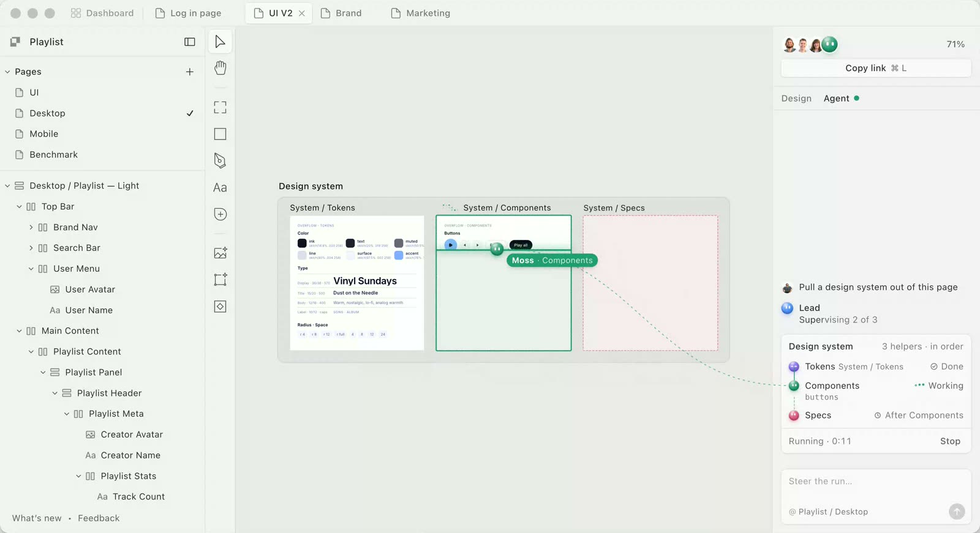Close the UI V2 tab
This screenshot has width=980, height=533.
click(x=302, y=13)
